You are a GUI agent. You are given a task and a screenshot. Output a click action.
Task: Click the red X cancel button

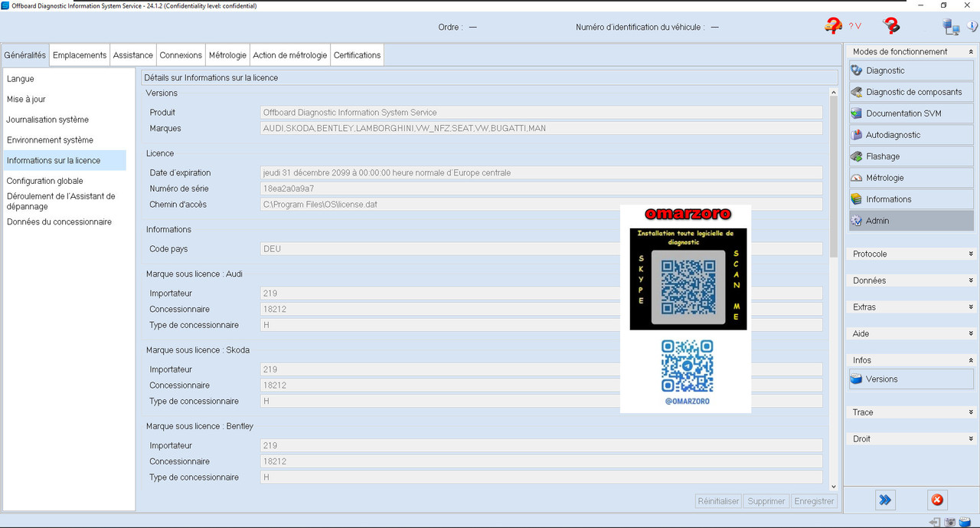point(937,500)
